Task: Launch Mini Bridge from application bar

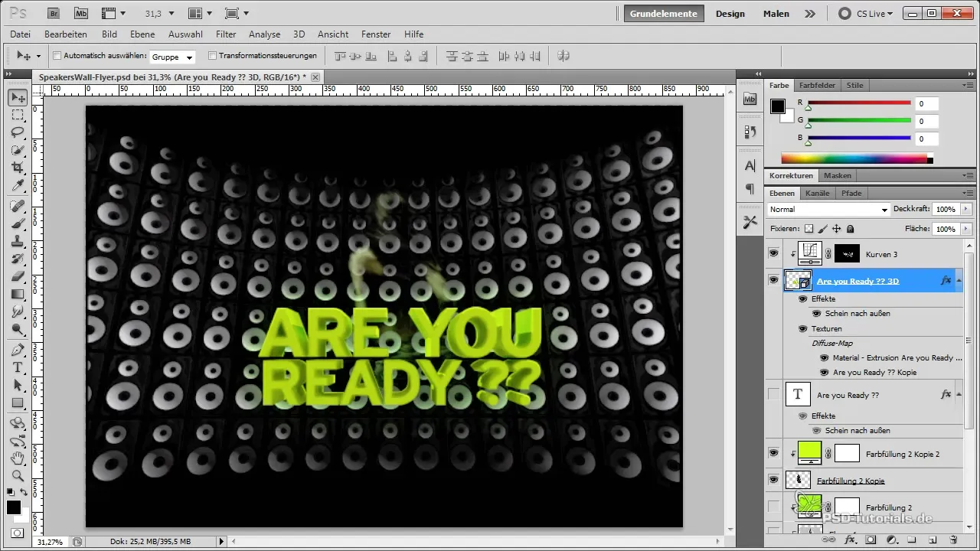Action: (x=81, y=13)
